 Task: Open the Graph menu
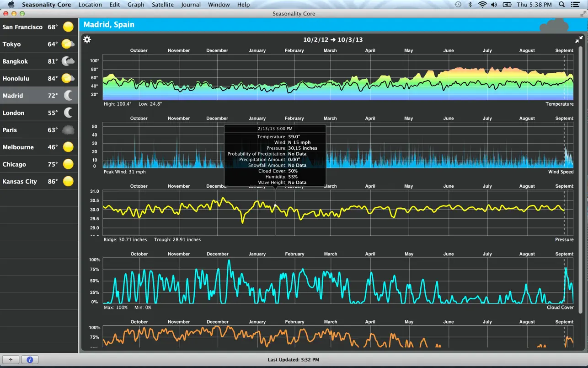click(x=136, y=5)
